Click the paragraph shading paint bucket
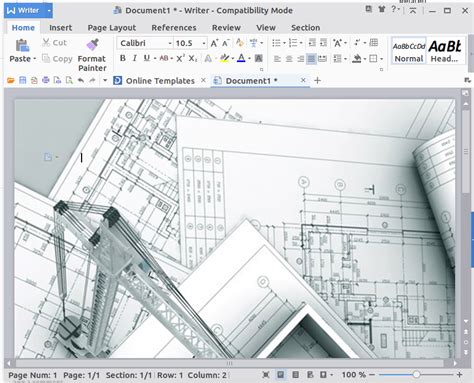The image size is (474, 383). [x=357, y=59]
